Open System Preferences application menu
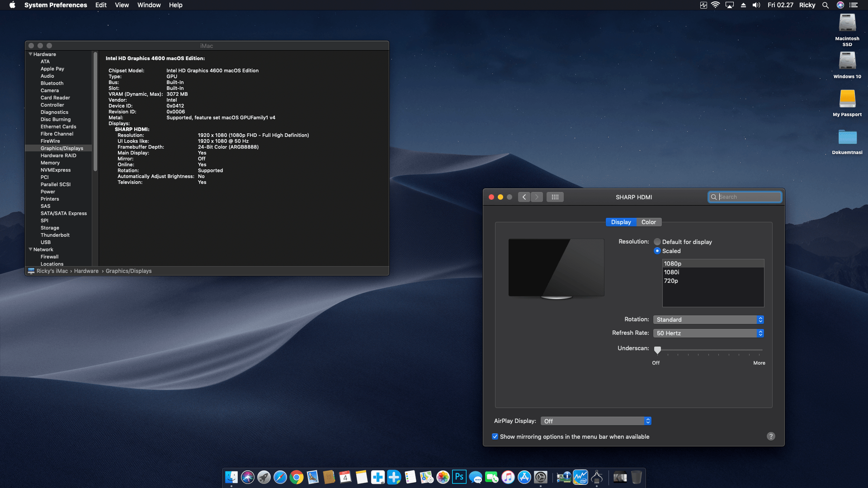Screen dimensions: 868x488 (x=56, y=5)
